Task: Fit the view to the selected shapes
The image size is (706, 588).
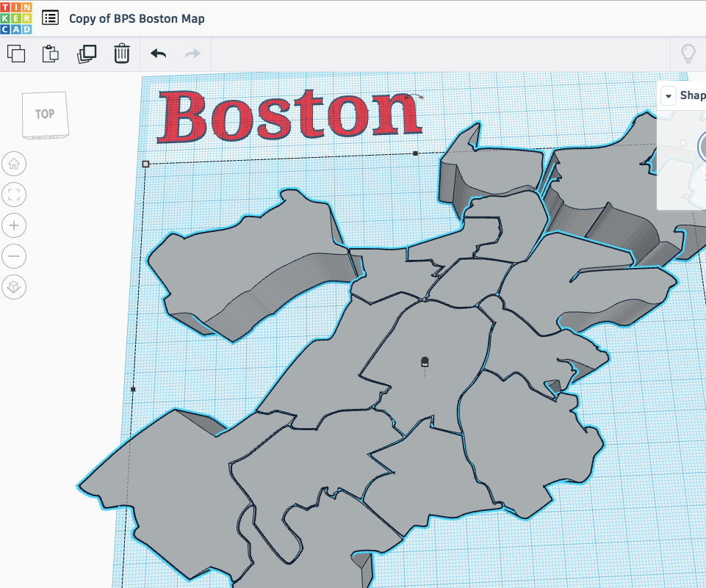Action: (14, 195)
